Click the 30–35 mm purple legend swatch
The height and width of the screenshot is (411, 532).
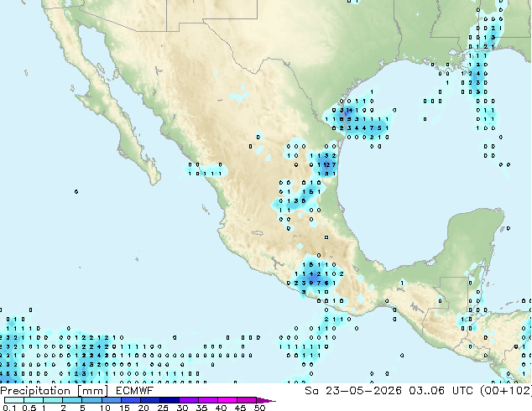pos(188,400)
